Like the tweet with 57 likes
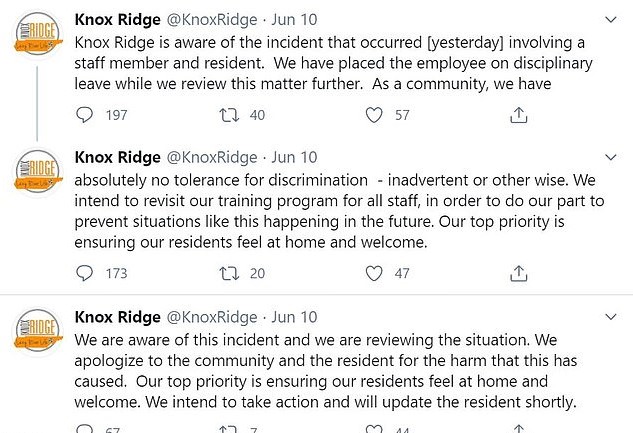This screenshot has height=433, width=633. point(374,116)
